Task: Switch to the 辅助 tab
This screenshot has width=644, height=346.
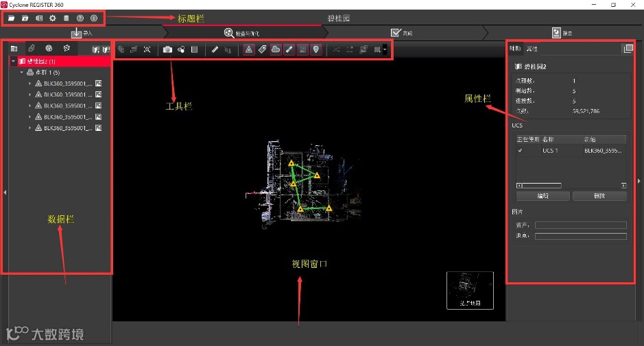Action: [515, 49]
